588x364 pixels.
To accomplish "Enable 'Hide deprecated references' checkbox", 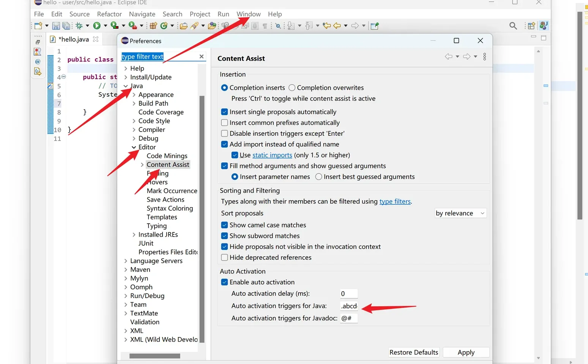I will [x=224, y=257].
